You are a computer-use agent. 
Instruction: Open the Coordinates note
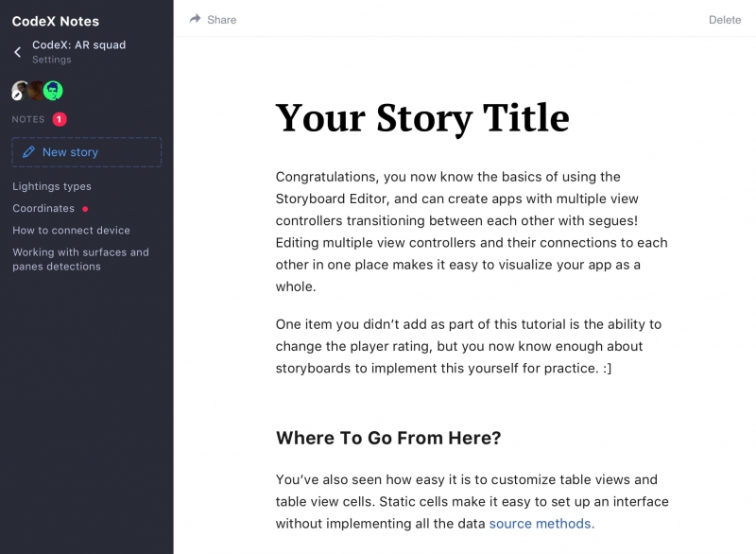[x=43, y=208]
